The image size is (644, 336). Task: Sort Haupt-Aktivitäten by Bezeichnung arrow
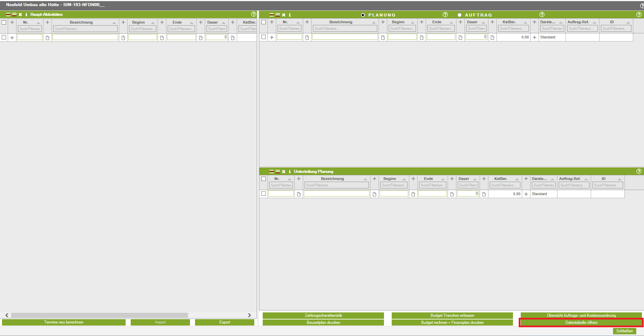tap(114, 23)
